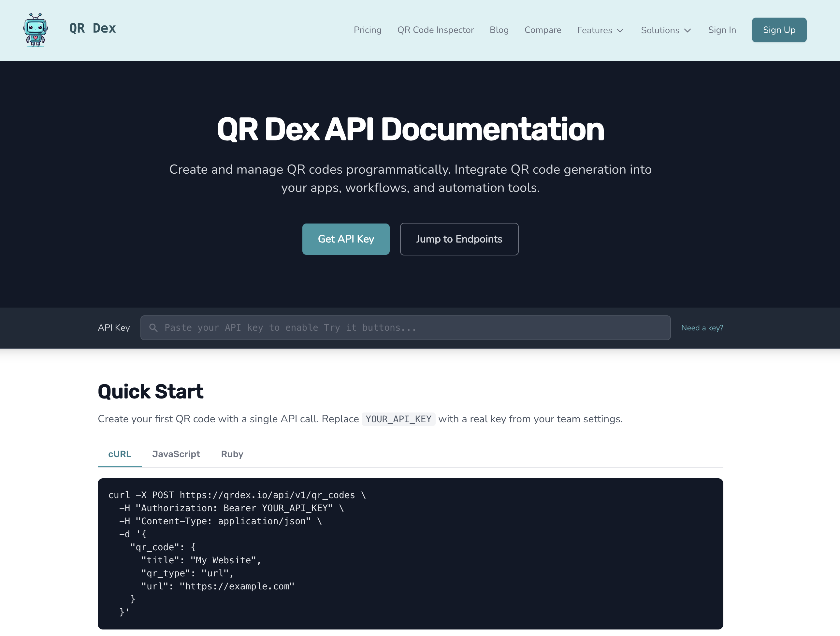Click Jump to Endpoints button

pyautogui.click(x=459, y=239)
